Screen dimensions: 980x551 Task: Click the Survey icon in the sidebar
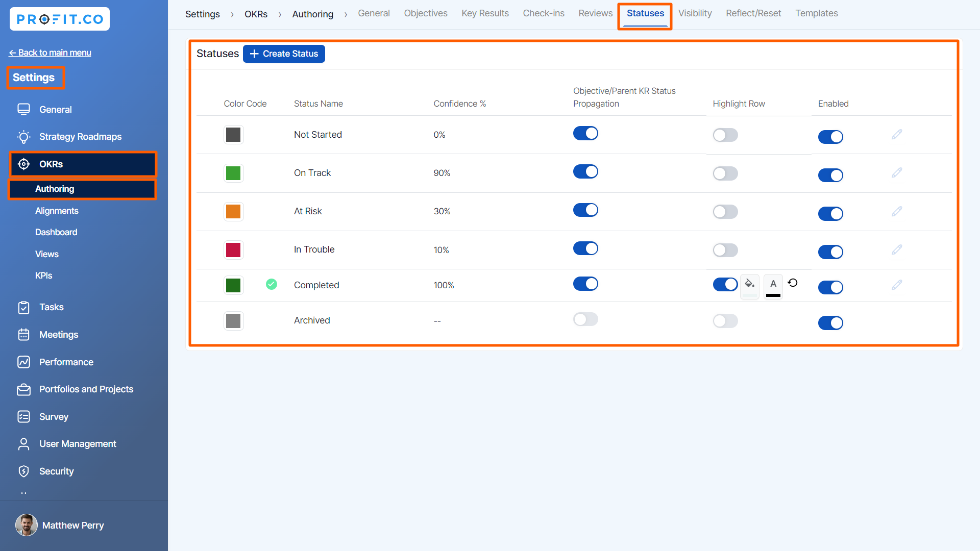coord(23,417)
